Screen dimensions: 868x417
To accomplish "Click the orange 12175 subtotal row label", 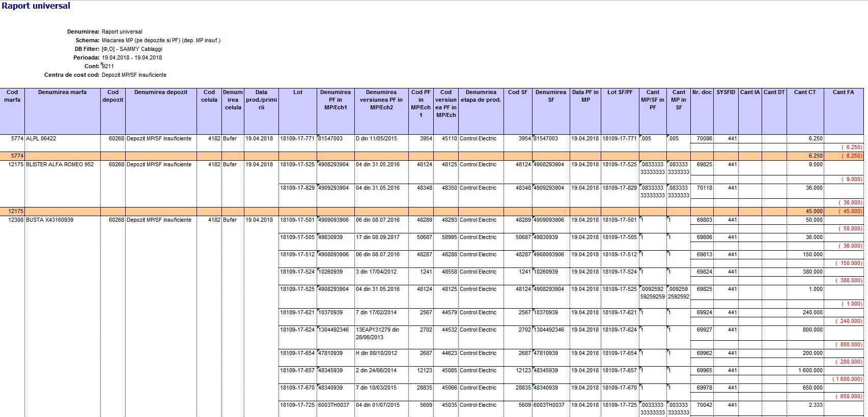I will (16, 211).
